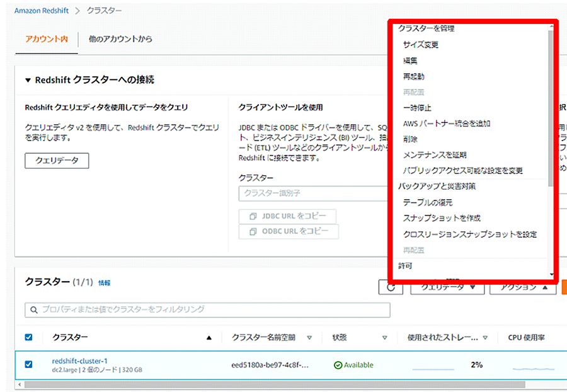The width and height of the screenshot is (567, 392).
Task: Toggle the select-all clusters header checkbox
Action: point(28,337)
